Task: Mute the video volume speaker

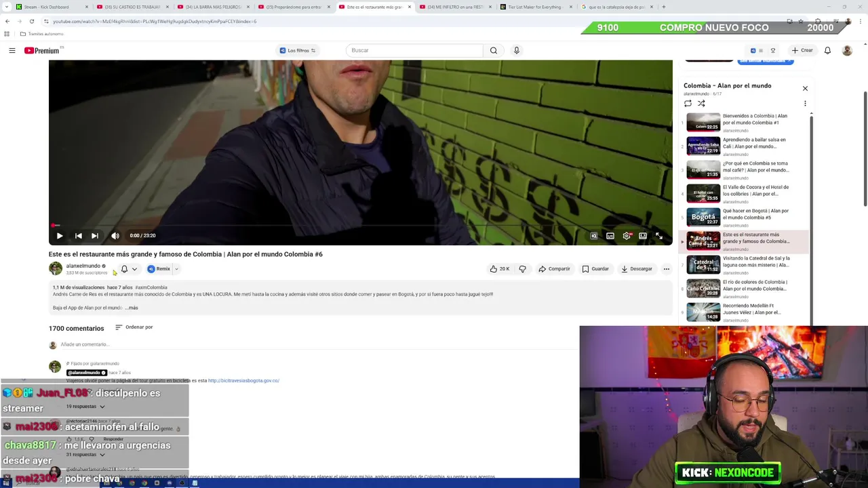Action: coord(115,236)
